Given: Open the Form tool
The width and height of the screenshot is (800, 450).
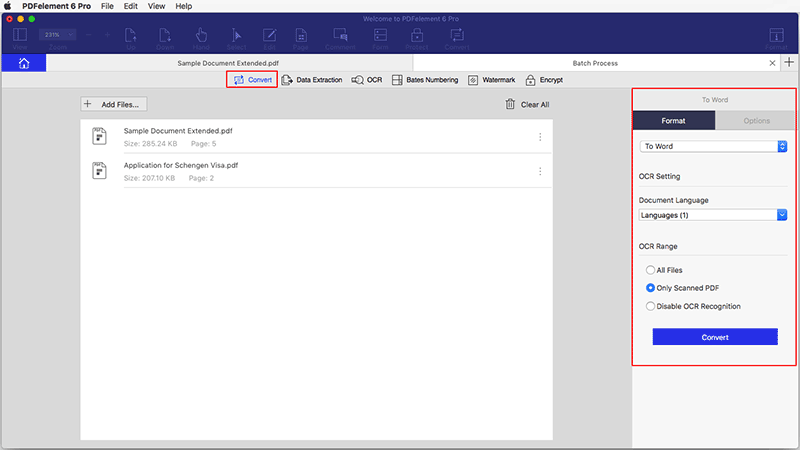Looking at the screenshot, I should click(x=380, y=38).
